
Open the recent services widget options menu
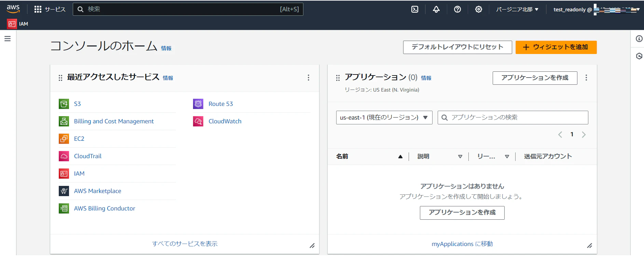309,78
